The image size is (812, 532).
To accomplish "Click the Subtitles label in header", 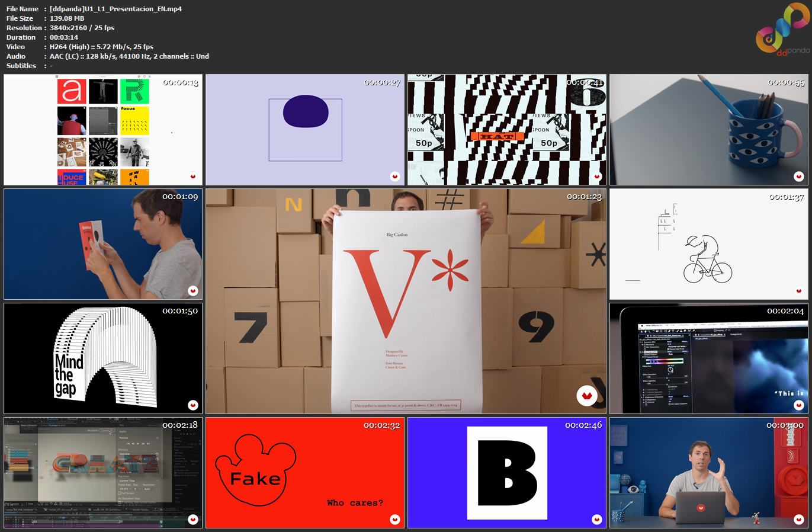I will click(x=21, y=66).
